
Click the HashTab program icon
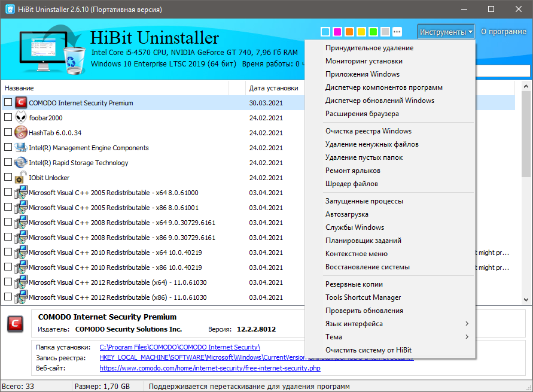tap(21, 133)
